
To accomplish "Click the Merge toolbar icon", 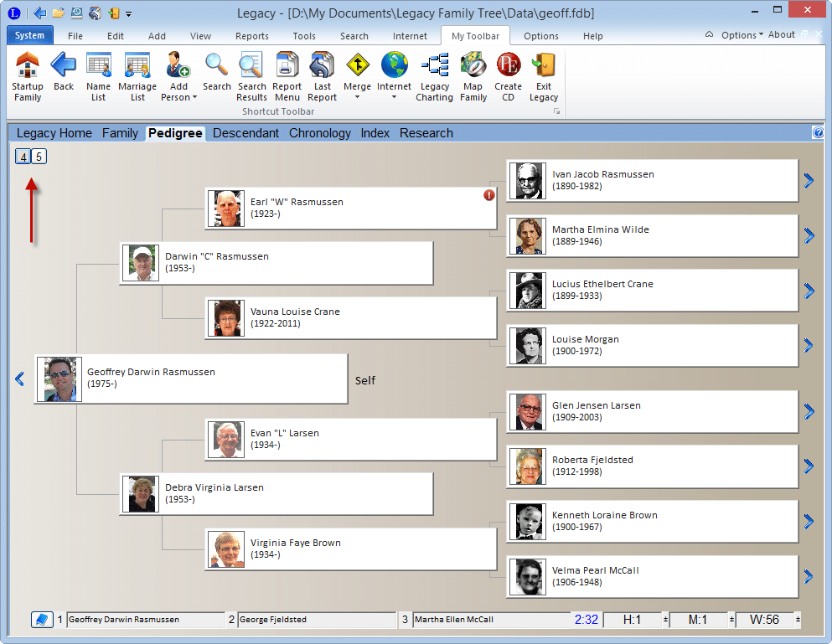I will pos(357,64).
